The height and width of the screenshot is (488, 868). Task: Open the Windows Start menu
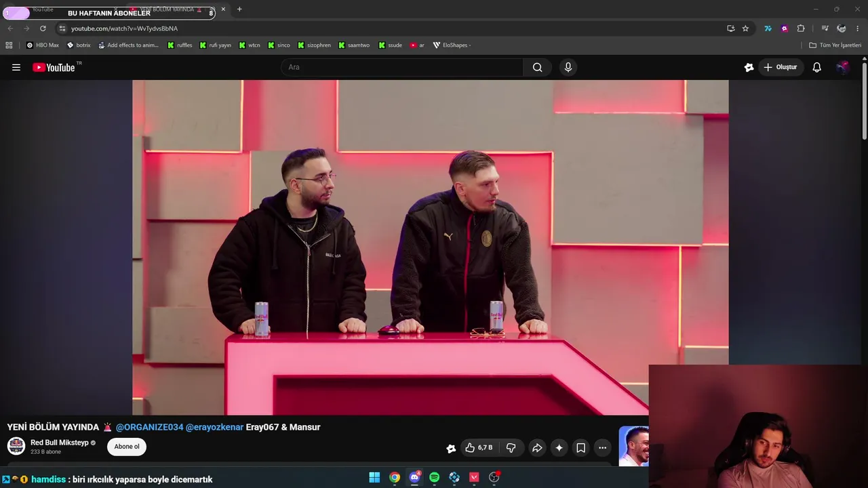tap(374, 477)
